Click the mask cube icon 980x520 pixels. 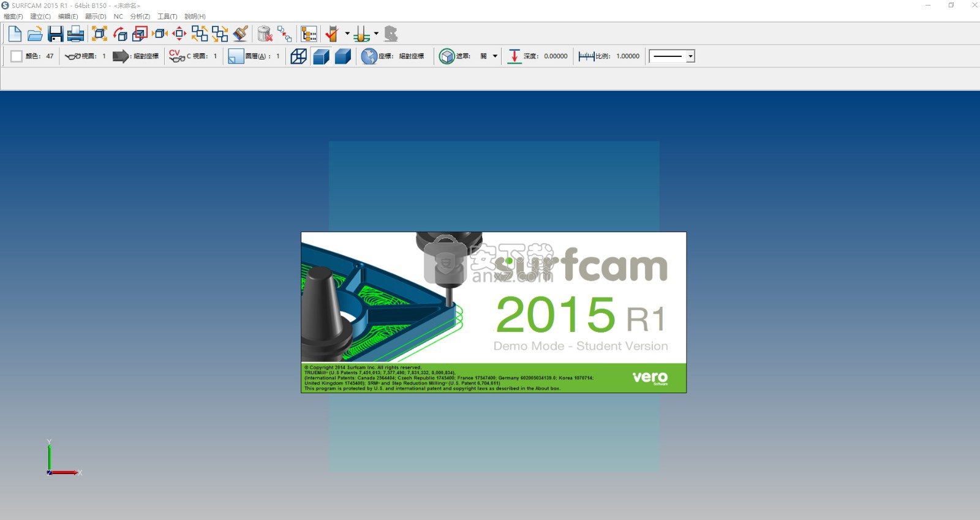[x=447, y=56]
